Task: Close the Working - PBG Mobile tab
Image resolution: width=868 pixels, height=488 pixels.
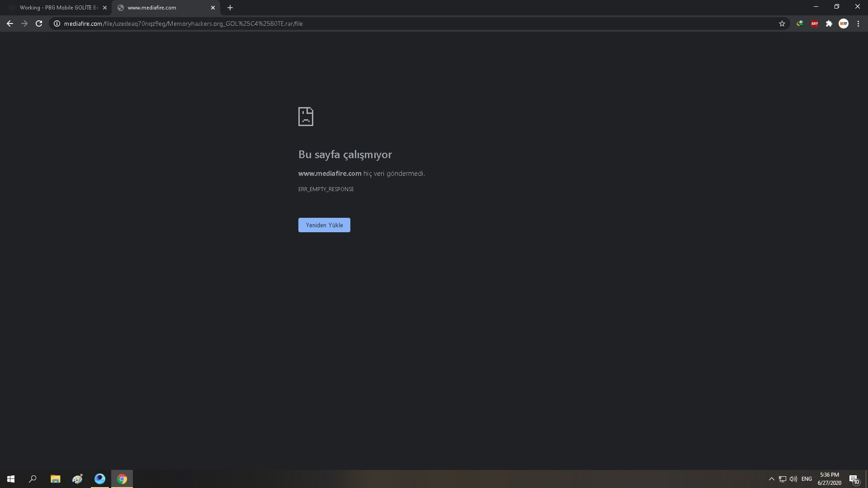Action: [105, 8]
